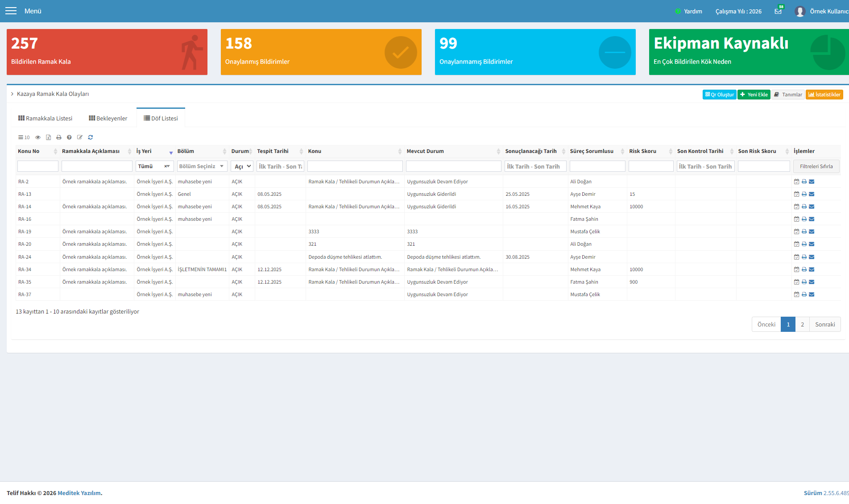Image resolution: width=849 pixels, height=504 pixels.
Task: Click the Yeni Ekle button
Action: pyautogui.click(x=754, y=95)
